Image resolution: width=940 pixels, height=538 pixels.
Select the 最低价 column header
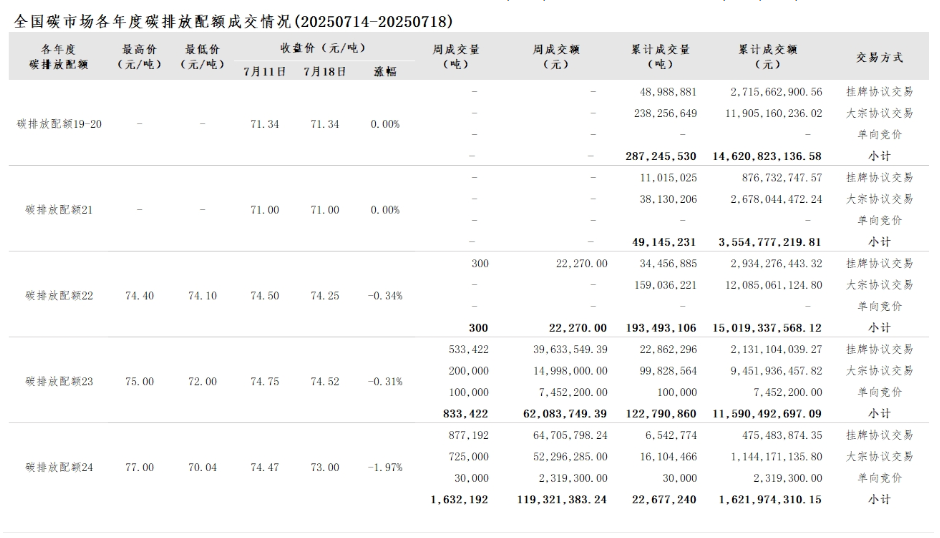tap(203, 56)
